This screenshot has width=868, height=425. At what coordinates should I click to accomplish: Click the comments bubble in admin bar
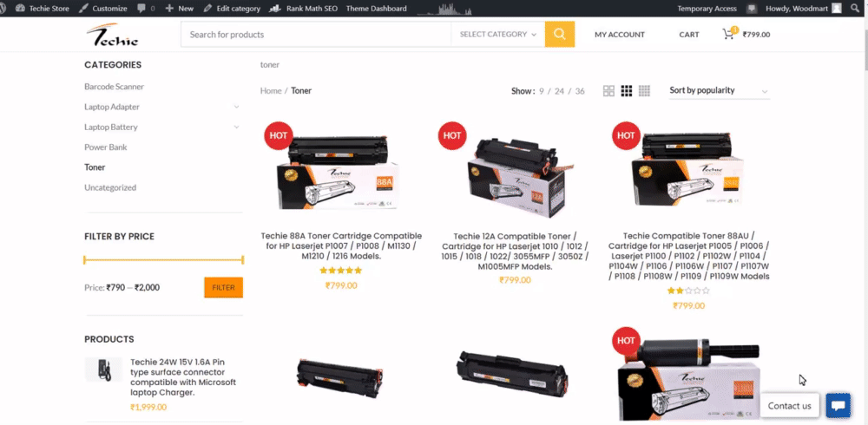point(146,9)
